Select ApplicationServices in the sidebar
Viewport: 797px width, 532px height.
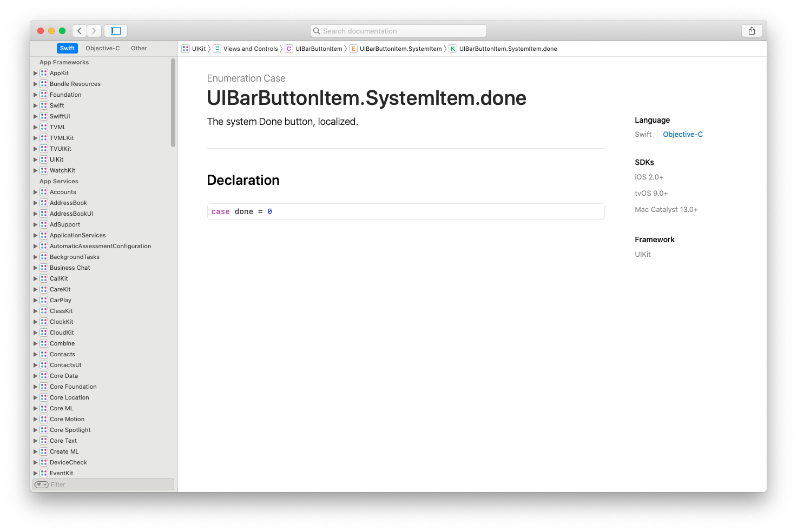[x=78, y=235]
